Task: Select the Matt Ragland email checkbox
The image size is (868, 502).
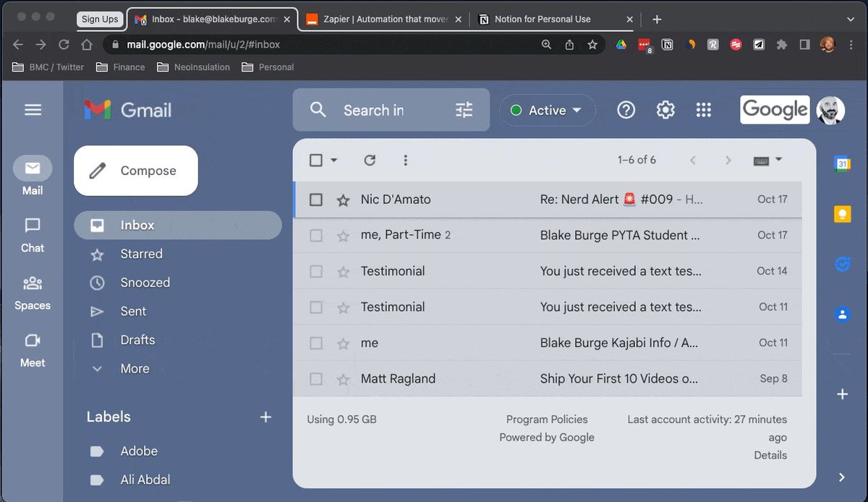Action: tap(316, 378)
